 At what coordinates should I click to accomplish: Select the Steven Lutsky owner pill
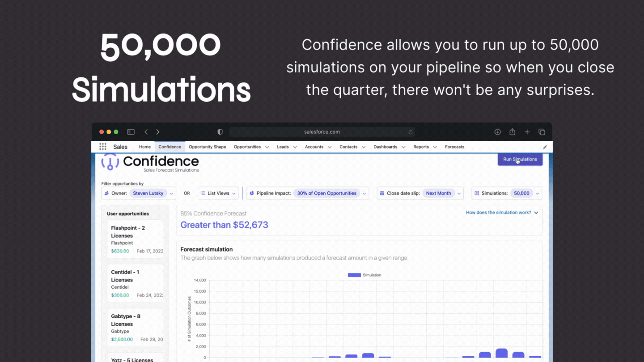148,193
